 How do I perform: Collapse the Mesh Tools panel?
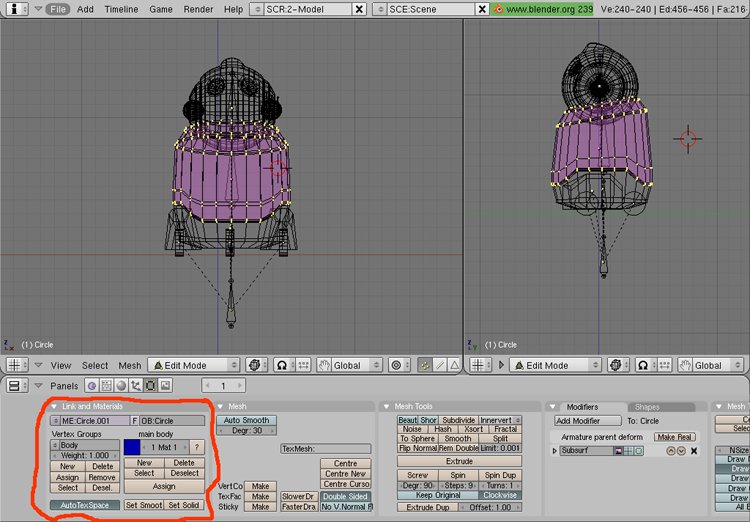click(386, 406)
